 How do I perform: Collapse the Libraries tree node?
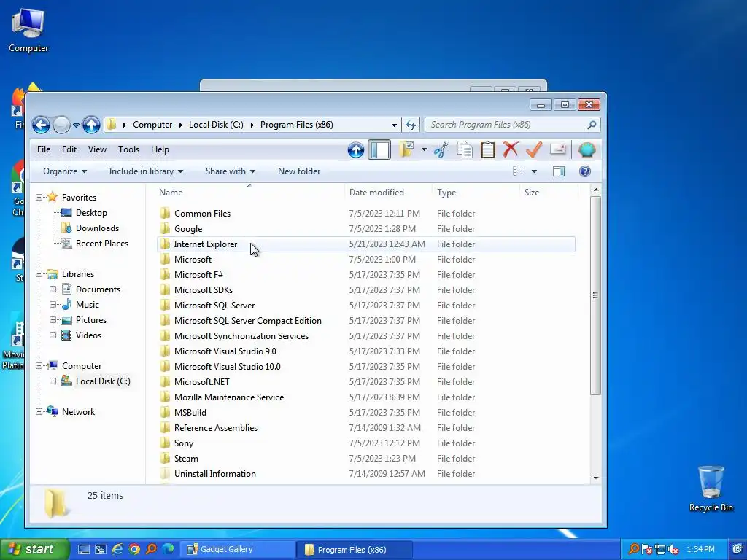click(39, 274)
